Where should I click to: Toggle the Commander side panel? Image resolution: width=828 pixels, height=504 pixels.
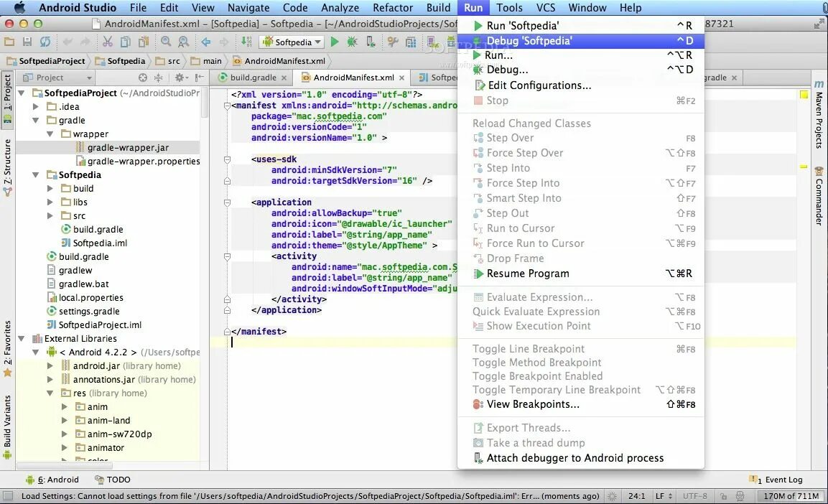(819, 196)
